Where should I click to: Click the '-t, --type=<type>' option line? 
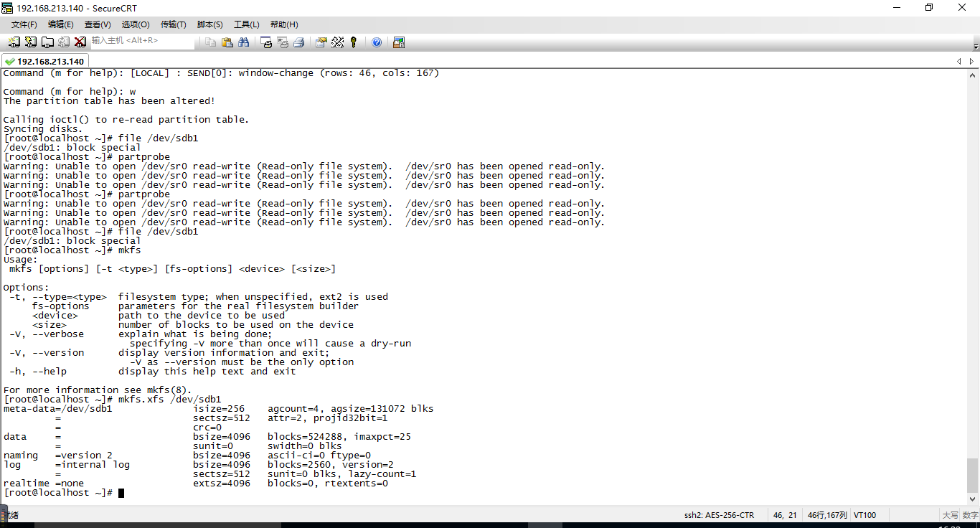click(198, 297)
